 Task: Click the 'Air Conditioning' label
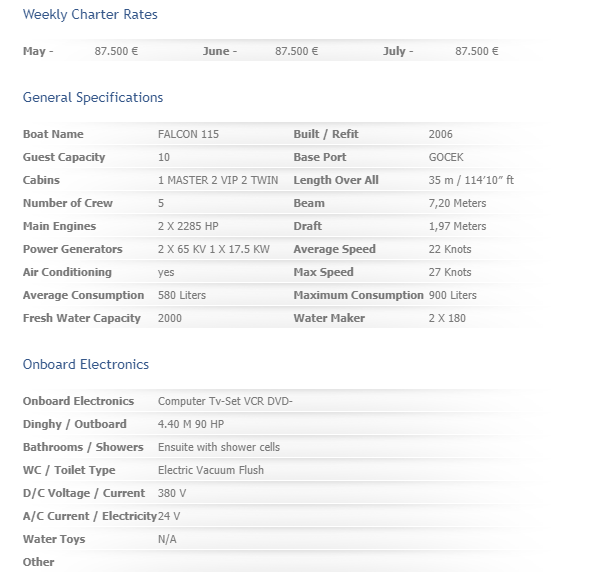[67, 272]
